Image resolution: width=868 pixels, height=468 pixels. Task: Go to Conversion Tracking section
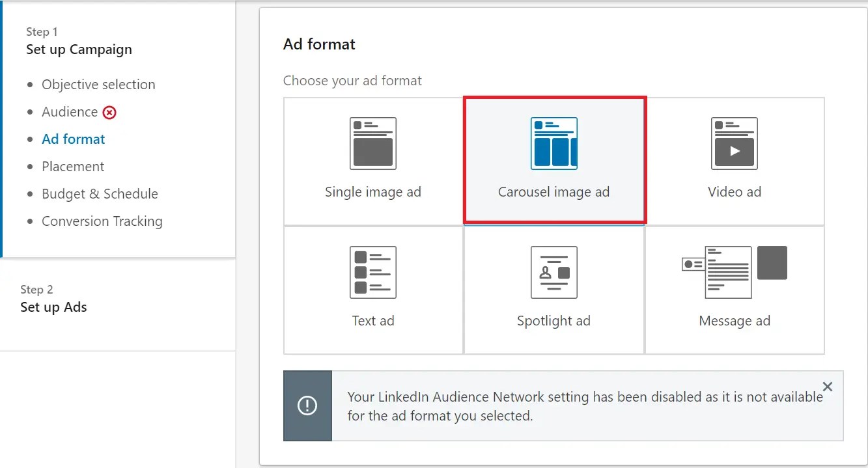(102, 221)
